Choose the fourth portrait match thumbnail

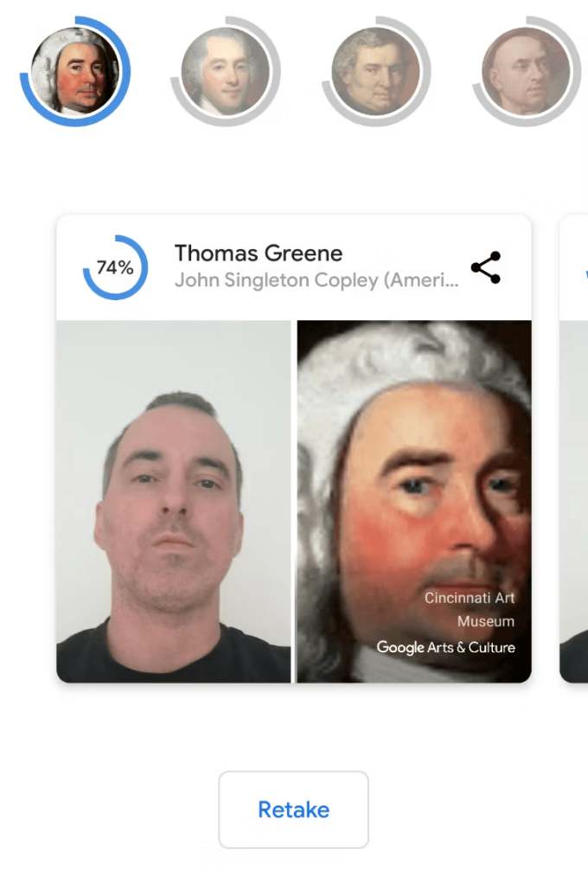pyautogui.click(x=527, y=71)
